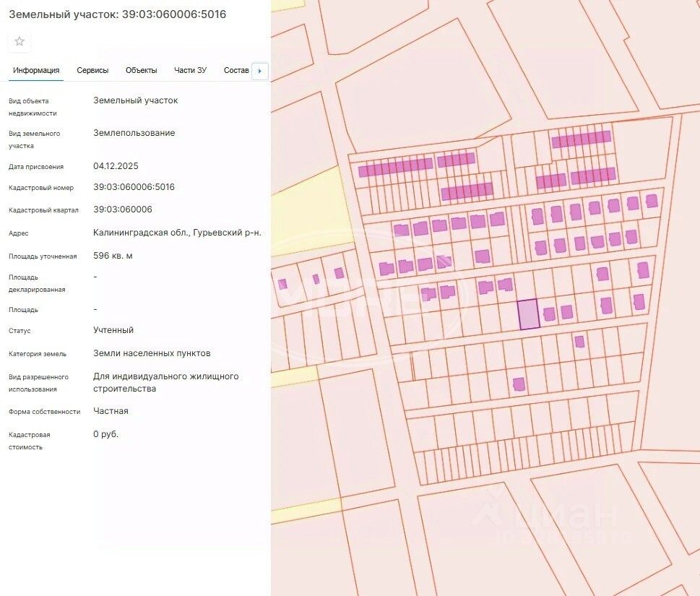
Task: Click the 596 кв. м area value
Action: coord(113,256)
